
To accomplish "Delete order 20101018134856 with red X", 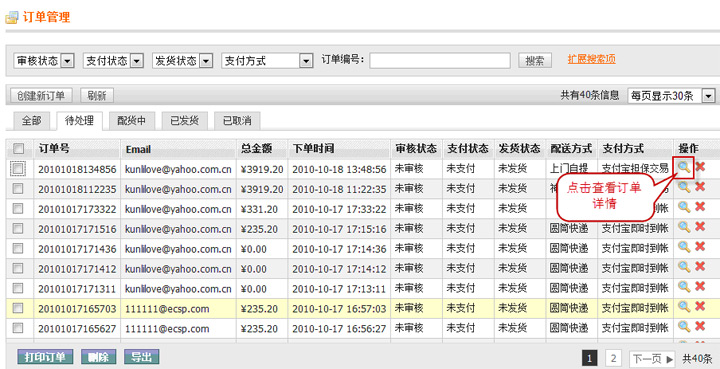I will [700, 167].
